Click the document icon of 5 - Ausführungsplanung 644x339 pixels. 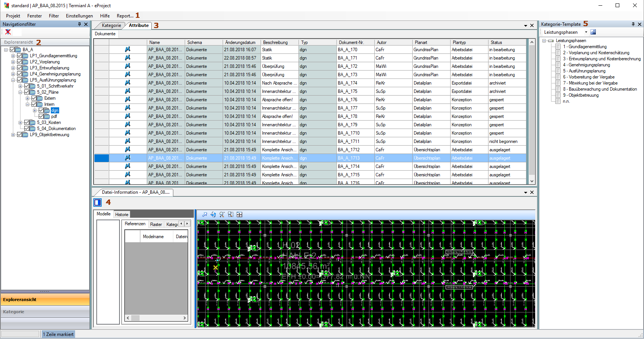pyautogui.click(x=558, y=71)
